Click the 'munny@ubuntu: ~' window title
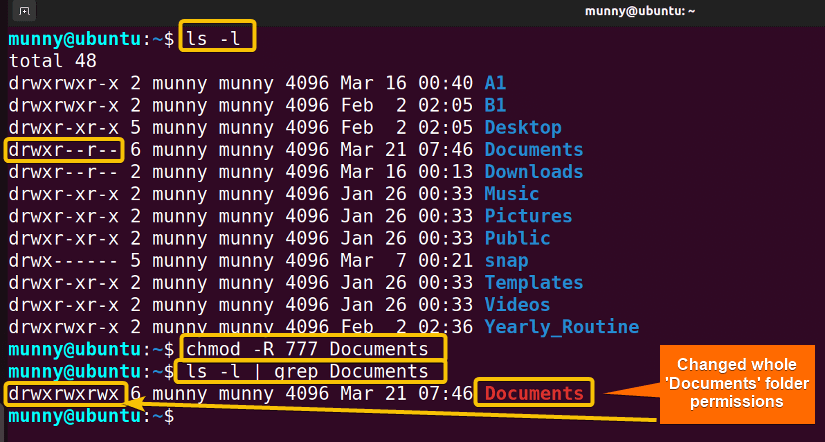Screen dimensions: 825x442 click(640, 11)
